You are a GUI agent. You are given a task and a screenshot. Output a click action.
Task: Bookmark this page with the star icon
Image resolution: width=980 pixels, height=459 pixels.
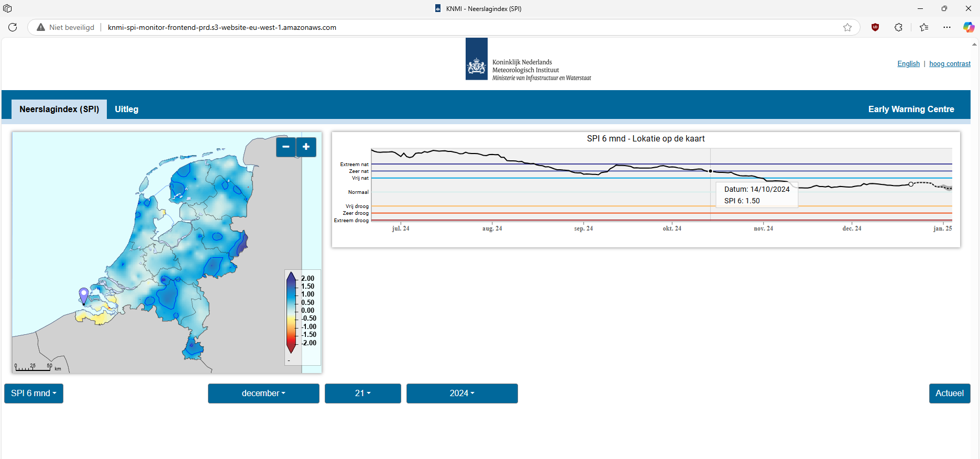click(x=847, y=27)
